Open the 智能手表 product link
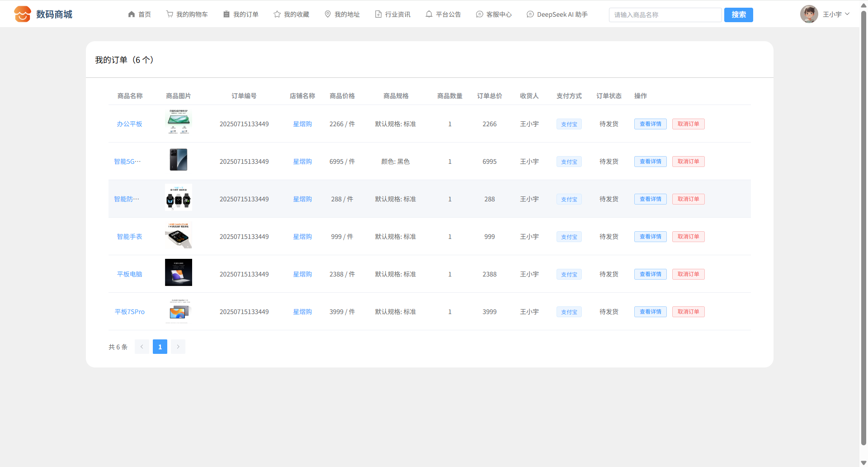This screenshot has height=467, width=868. click(129, 237)
